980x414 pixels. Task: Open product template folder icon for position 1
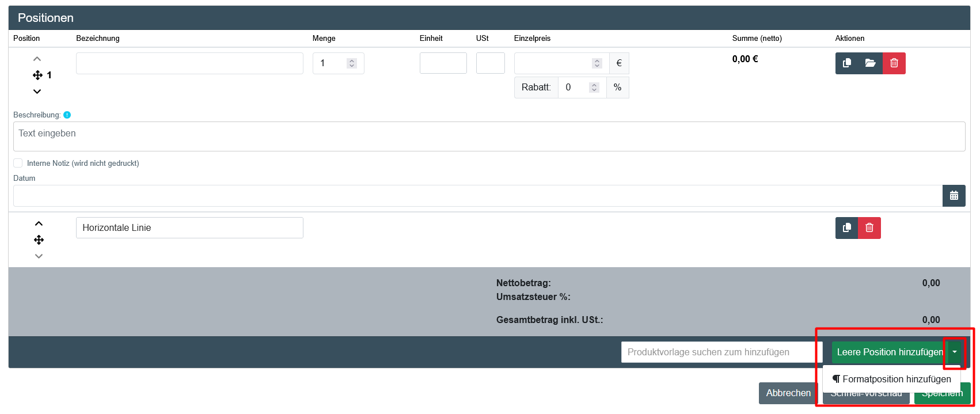tap(870, 63)
